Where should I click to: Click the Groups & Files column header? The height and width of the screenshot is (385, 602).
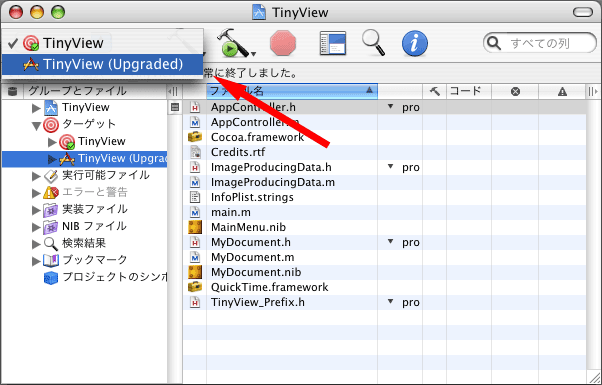coord(95,91)
